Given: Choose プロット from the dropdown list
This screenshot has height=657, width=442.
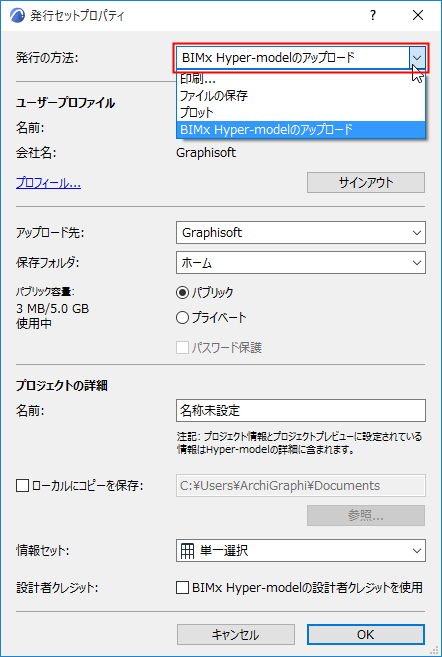Looking at the screenshot, I should pyautogui.click(x=301, y=113).
